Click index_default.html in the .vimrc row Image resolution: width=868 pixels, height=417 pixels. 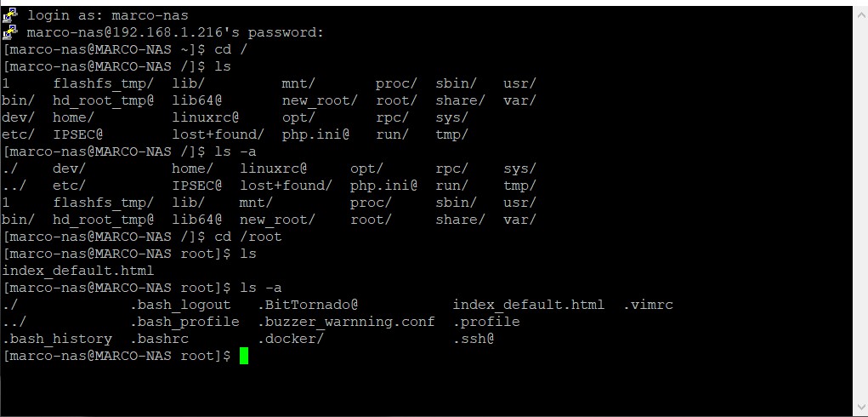[x=528, y=305]
